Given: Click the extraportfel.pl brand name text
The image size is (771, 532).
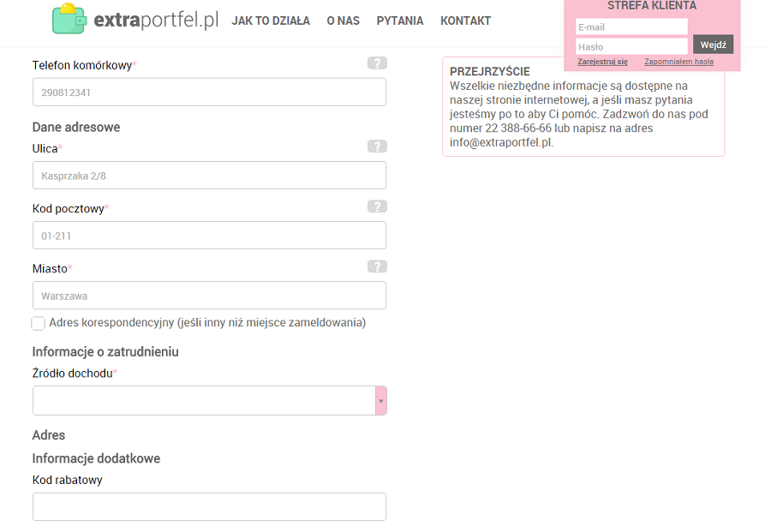Looking at the screenshot, I should 156,20.
